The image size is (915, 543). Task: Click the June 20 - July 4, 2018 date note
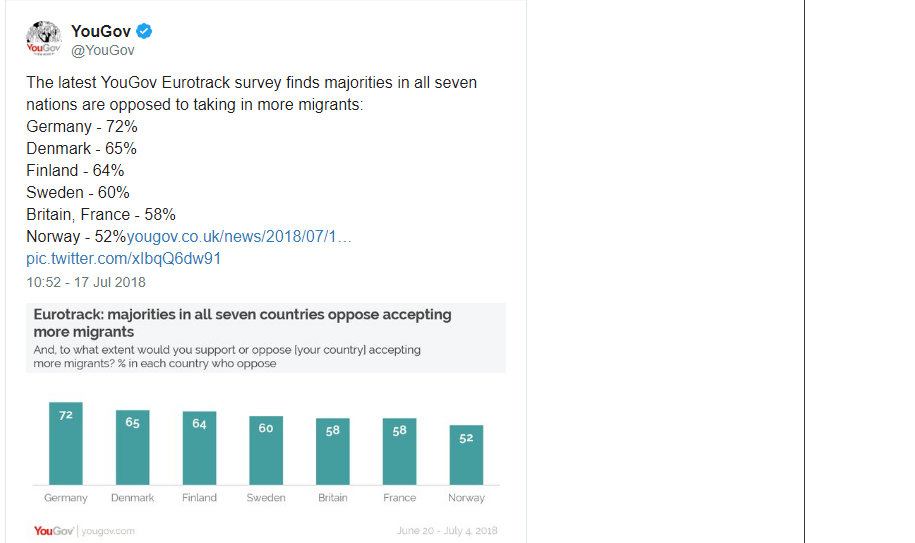coord(448,531)
